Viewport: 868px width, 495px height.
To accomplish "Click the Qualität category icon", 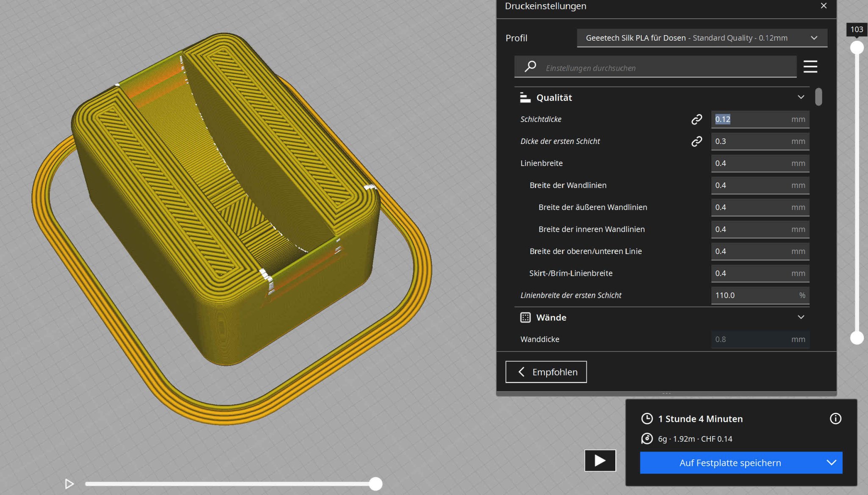I will point(525,98).
